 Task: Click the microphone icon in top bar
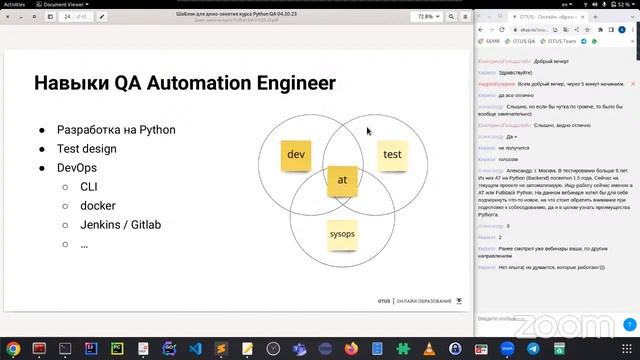[604, 4]
